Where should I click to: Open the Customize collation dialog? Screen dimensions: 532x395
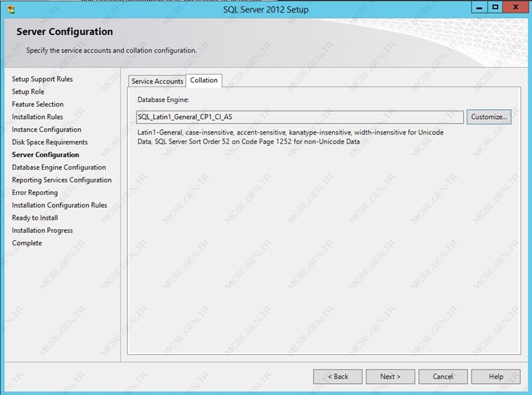pyautogui.click(x=488, y=117)
